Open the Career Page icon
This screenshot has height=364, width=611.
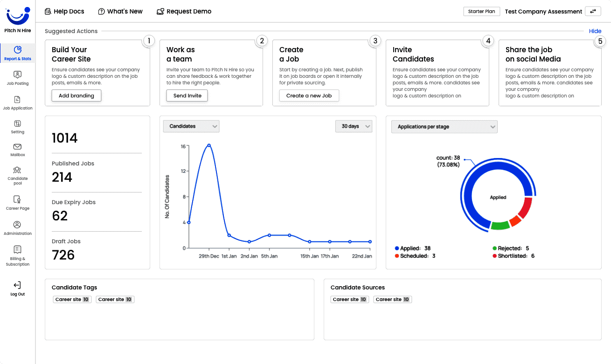[x=18, y=199]
